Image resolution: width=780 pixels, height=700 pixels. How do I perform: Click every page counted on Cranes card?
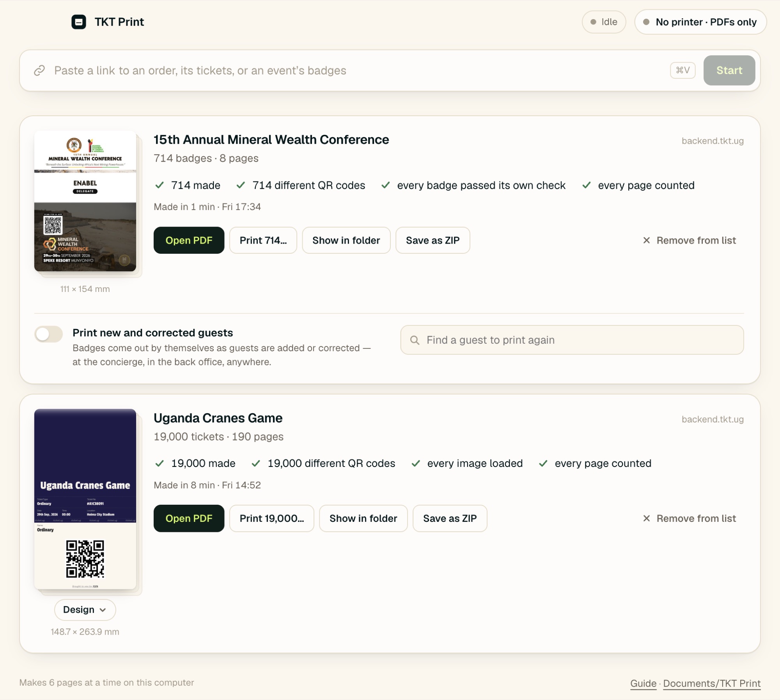click(x=603, y=463)
